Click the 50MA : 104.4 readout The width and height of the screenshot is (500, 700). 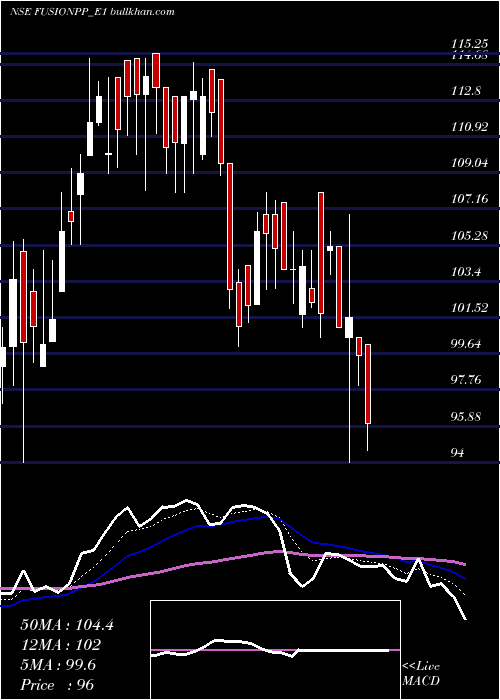point(67,625)
